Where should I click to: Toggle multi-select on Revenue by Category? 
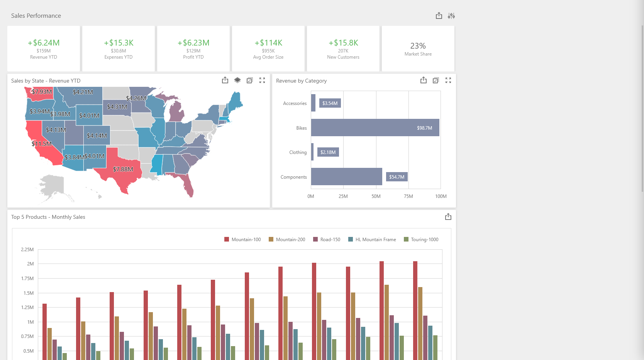[436, 80]
